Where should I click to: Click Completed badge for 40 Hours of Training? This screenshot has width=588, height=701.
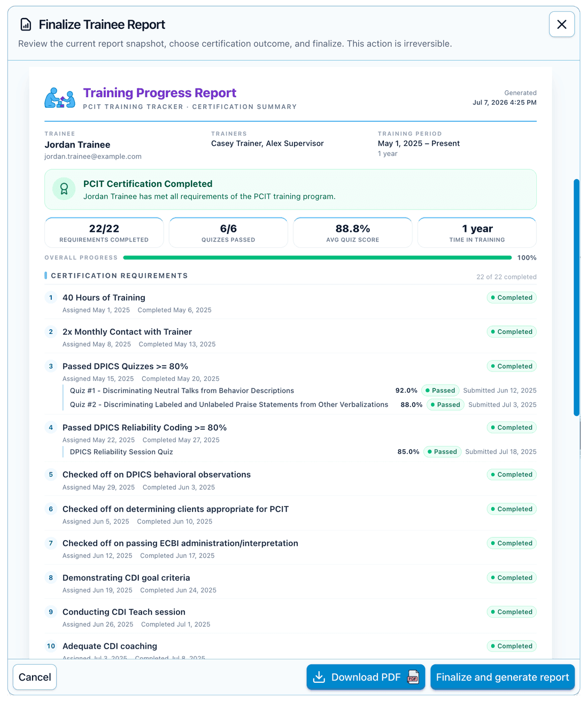pyautogui.click(x=512, y=298)
